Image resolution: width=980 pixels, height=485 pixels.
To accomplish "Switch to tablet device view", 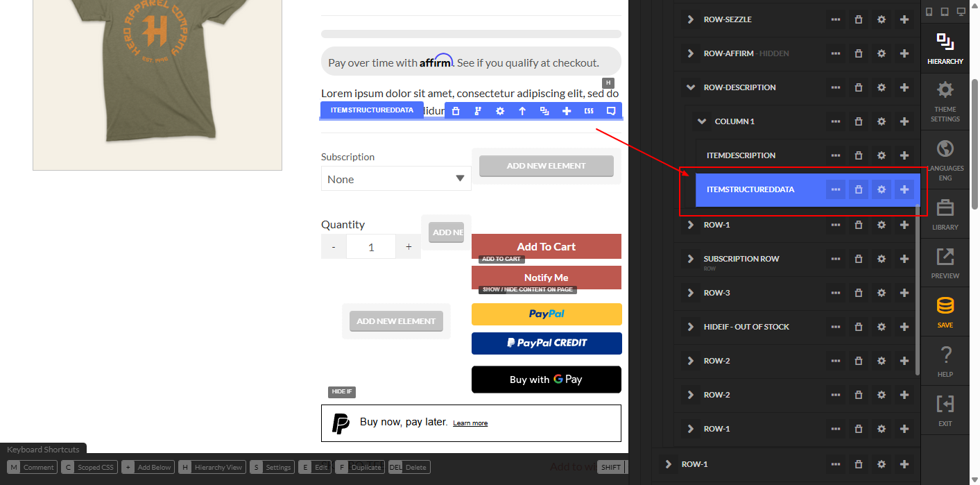I will point(945,12).
